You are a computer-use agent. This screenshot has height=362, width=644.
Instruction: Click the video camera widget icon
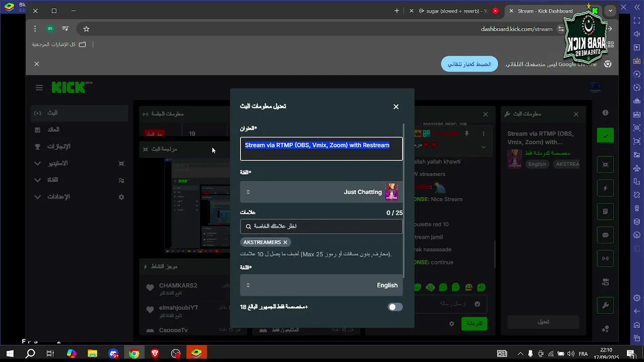coord(605,282)
